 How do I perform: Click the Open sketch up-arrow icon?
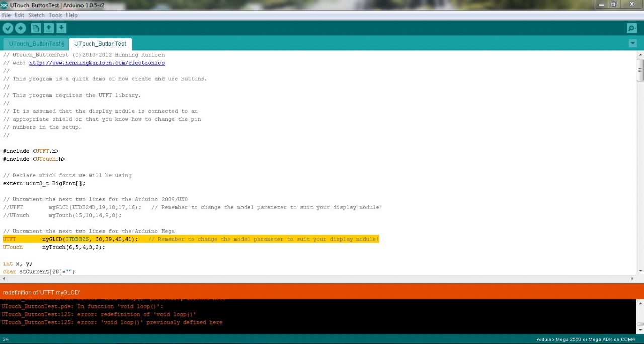click(x=49, y=28)
